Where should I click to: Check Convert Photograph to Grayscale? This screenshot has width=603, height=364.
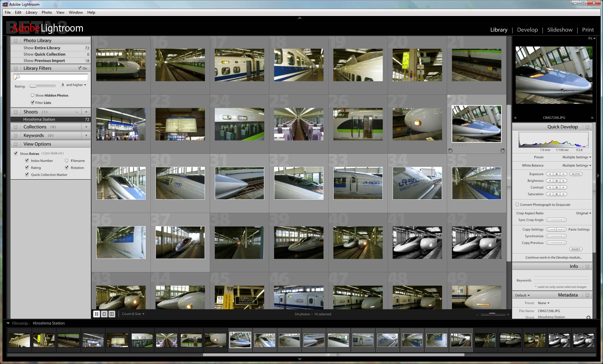click(517, 205)
